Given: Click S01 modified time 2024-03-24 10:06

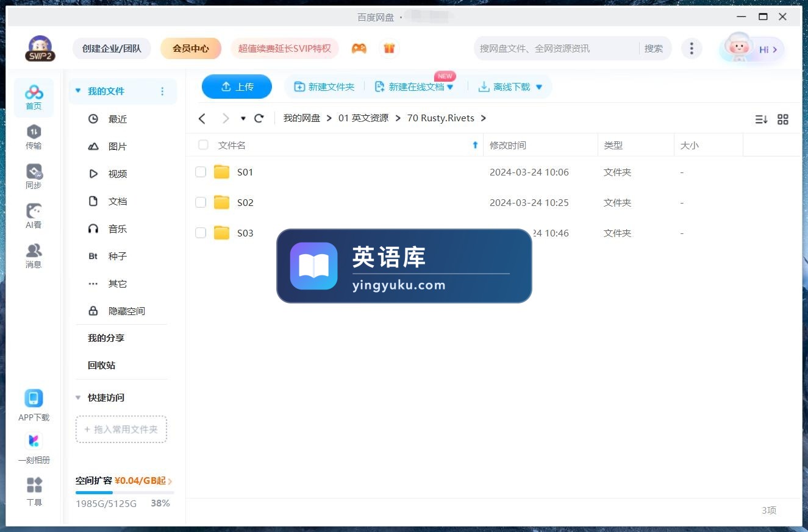Looking at the screenshot, I should coord(529,172).
